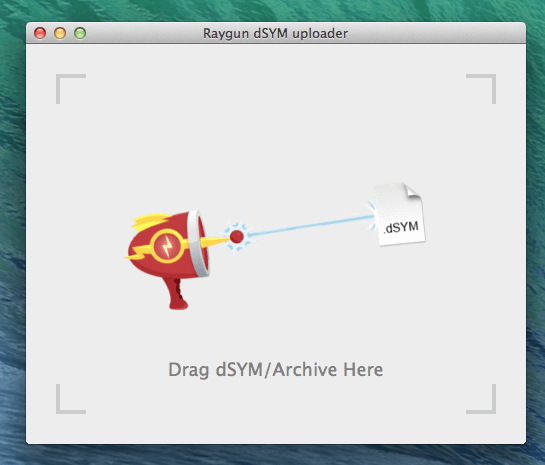
Task: Click the "Raygun dSYM uploader" window title
Action: click(275, 34)
